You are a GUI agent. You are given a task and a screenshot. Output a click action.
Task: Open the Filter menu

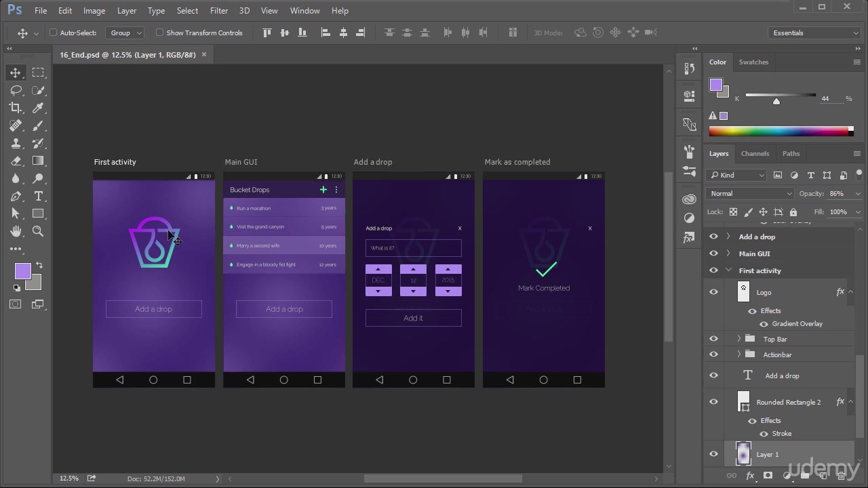219,10
